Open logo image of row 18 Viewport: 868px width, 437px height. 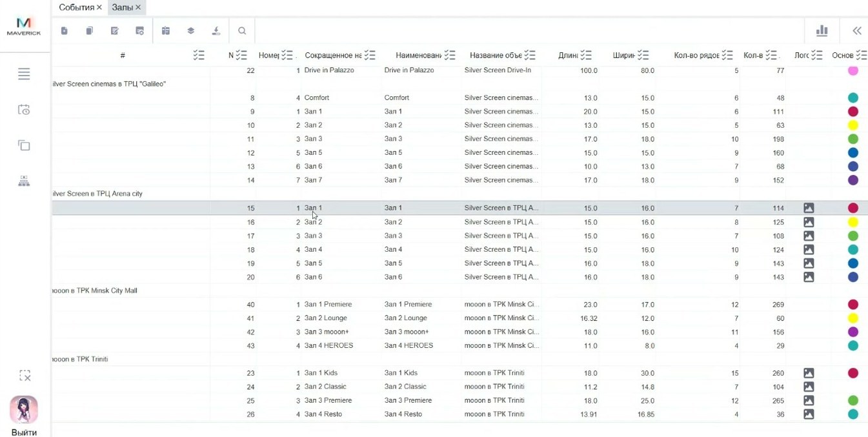(809, 249)
